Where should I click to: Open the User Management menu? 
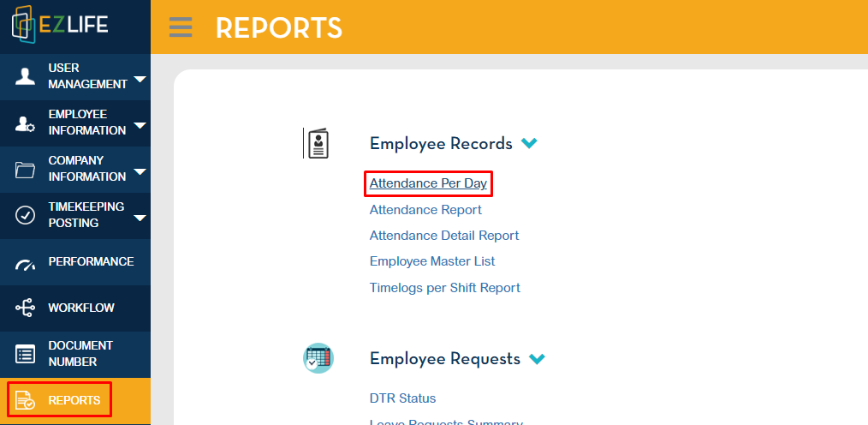coord(75,76)
